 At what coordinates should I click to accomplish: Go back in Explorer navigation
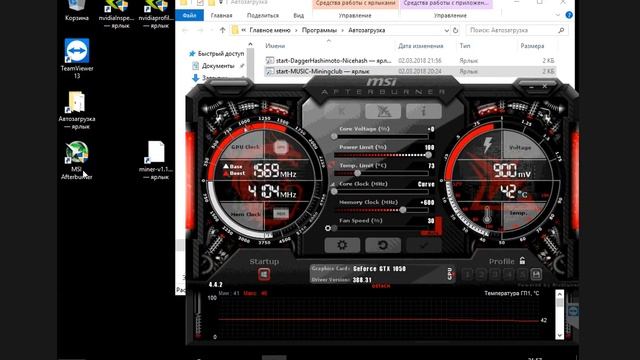tap(185, 30)
